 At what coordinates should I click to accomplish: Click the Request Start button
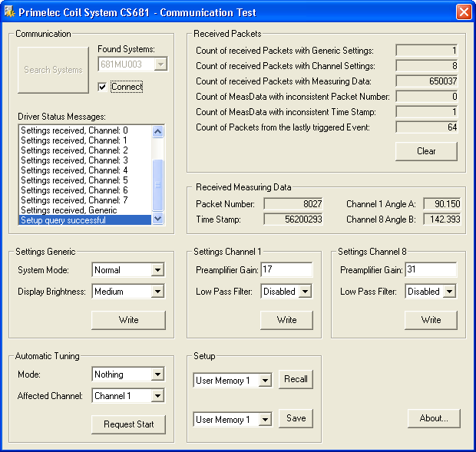[128, 424]
